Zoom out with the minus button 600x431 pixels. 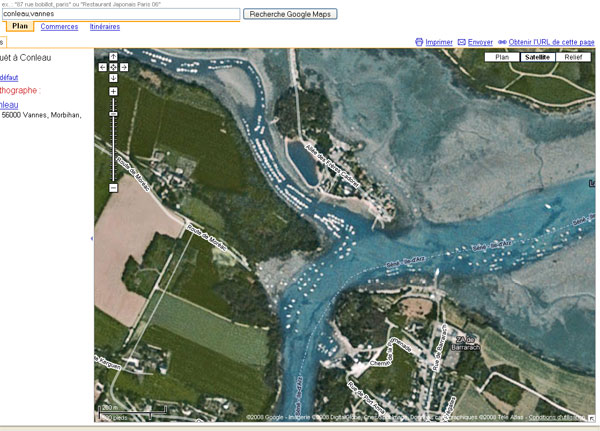coord(113,188)
